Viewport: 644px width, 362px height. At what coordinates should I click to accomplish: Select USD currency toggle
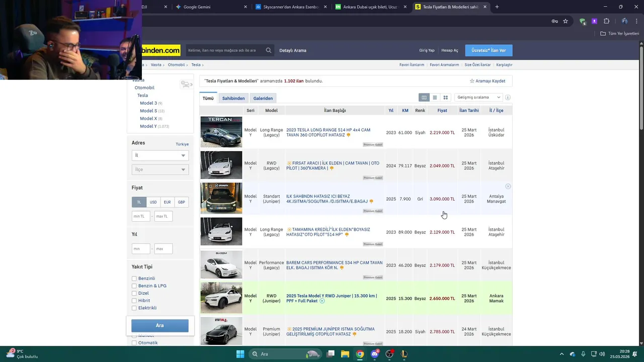pyautogui.click(x=153, y=202)
